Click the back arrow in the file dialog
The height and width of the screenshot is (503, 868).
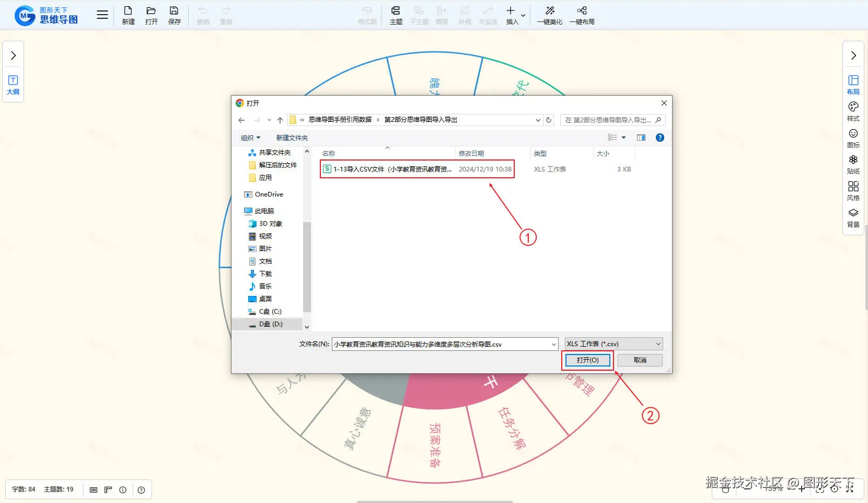point(241,120)
